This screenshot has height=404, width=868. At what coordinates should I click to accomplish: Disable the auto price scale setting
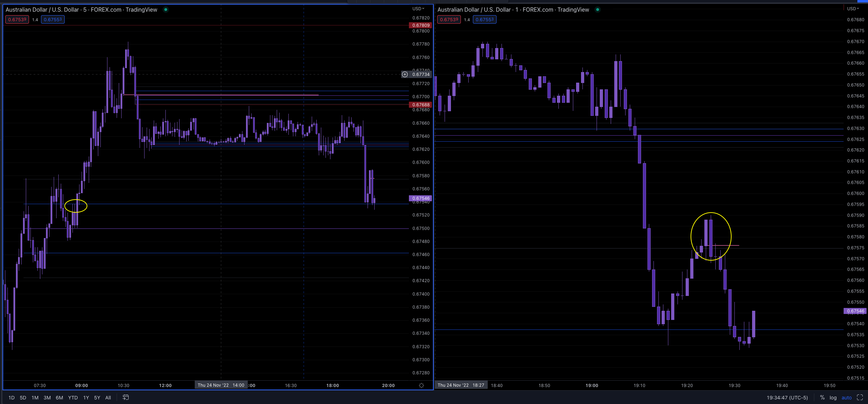coord(847,397)
